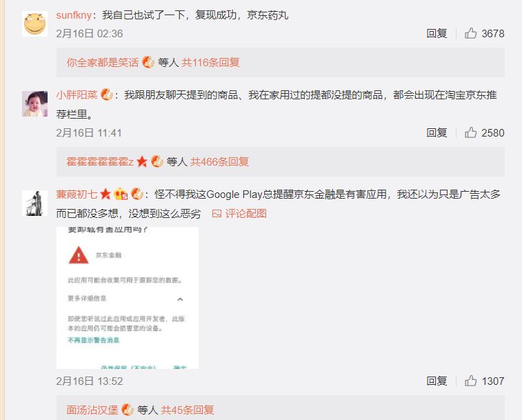Reply to 小胖阳菜's comment via 回复
Screen dimensions: 522x420
pos(436,132)
